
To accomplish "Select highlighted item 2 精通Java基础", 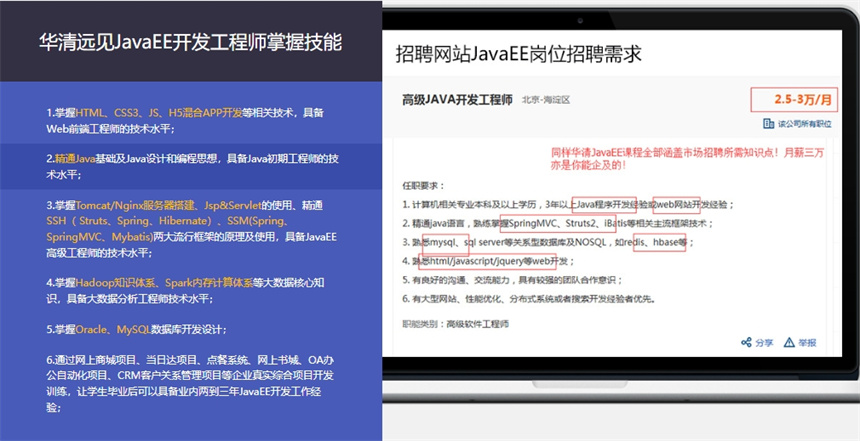I will coord(192,166).
